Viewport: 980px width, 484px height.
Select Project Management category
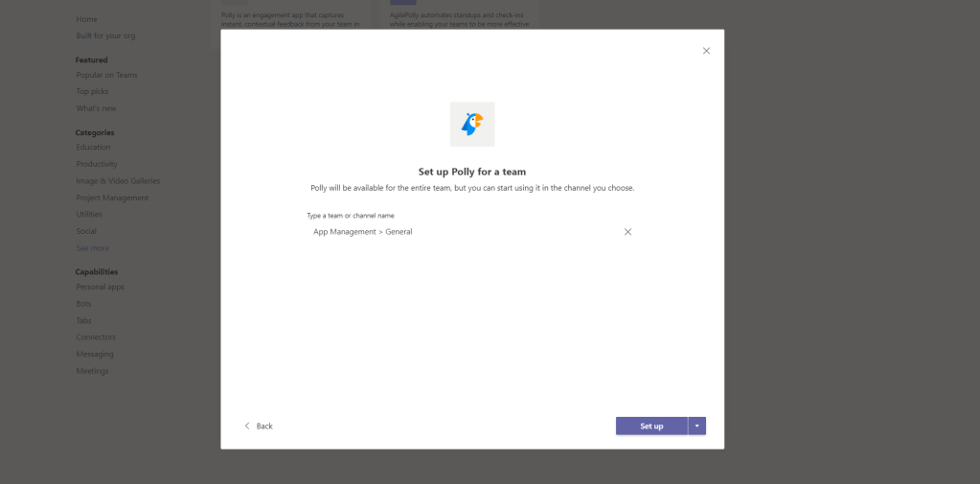point(112,197)
